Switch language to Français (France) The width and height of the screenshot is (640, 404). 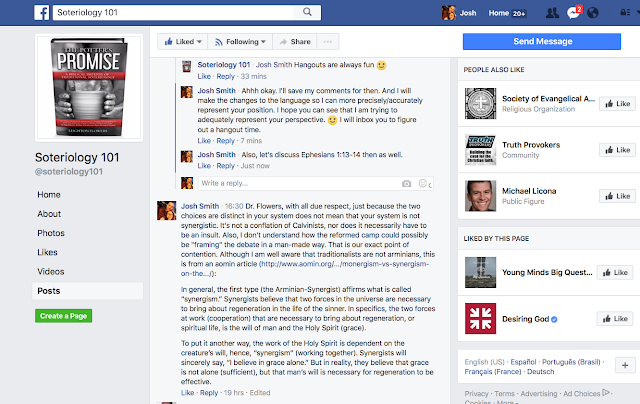pyautogui.click(x=493, y=372)
